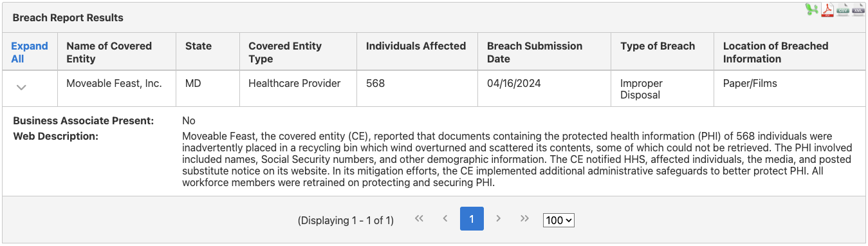Sort by Name of Covered Entity column

[109, 52]
